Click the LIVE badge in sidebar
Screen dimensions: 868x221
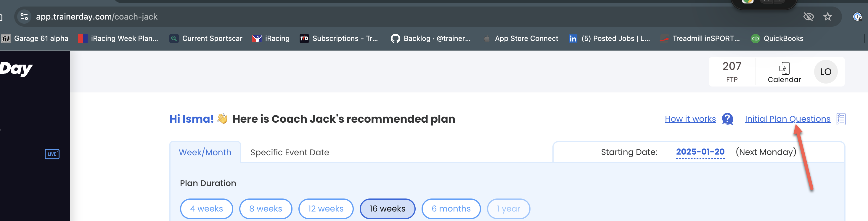tap(52, 154)
